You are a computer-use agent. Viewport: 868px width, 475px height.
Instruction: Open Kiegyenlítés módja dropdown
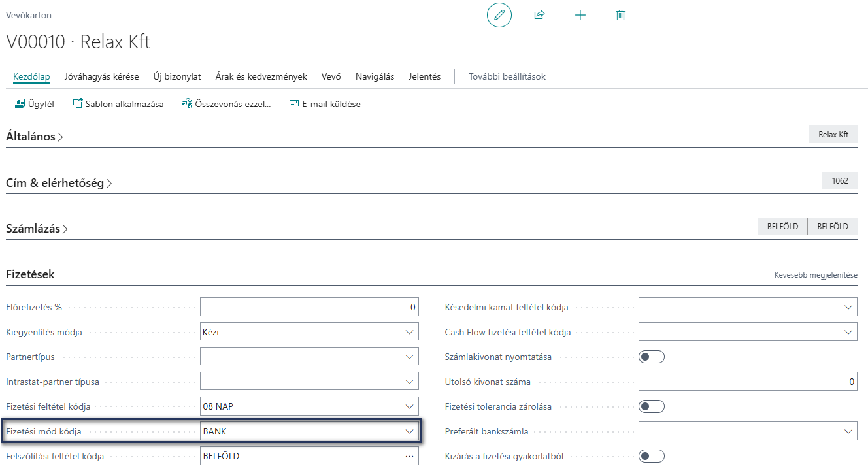410,332
